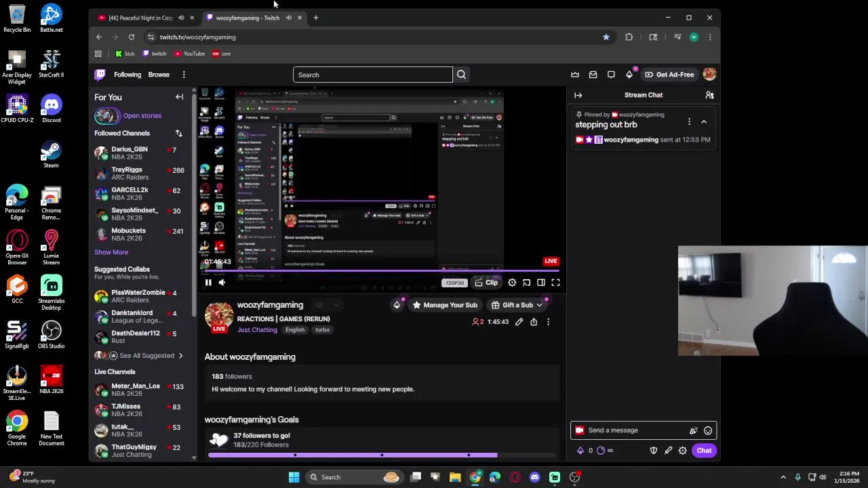868x488 pixels.
Task: Collapse the Stream Chat panel
Action: 578,95
